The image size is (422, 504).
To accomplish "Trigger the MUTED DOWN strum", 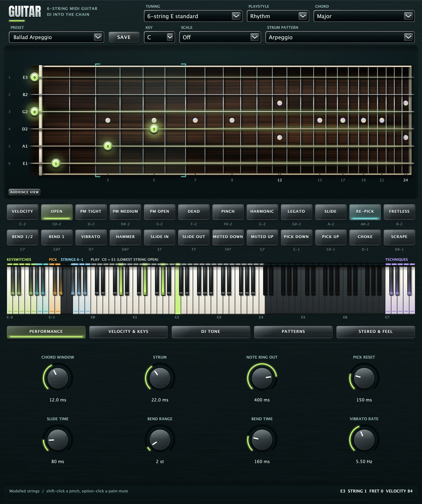I will 228,237.
